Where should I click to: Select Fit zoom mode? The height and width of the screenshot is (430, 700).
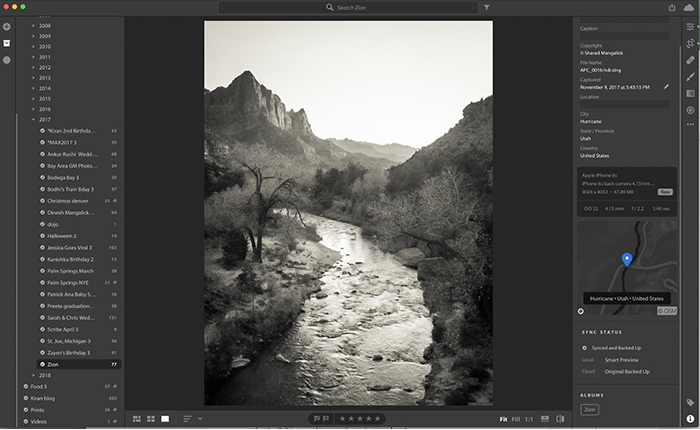503,419
